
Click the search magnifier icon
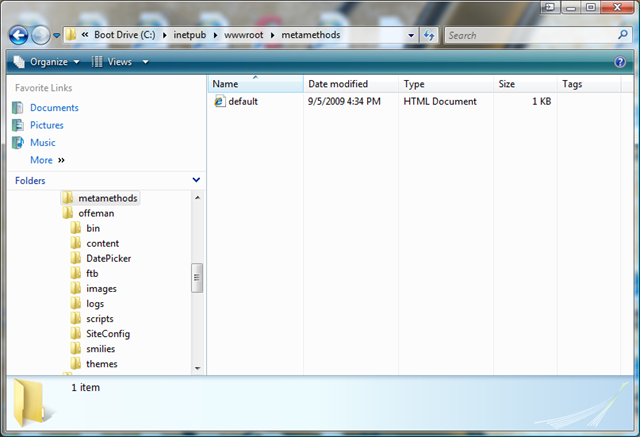coord(623,35)
